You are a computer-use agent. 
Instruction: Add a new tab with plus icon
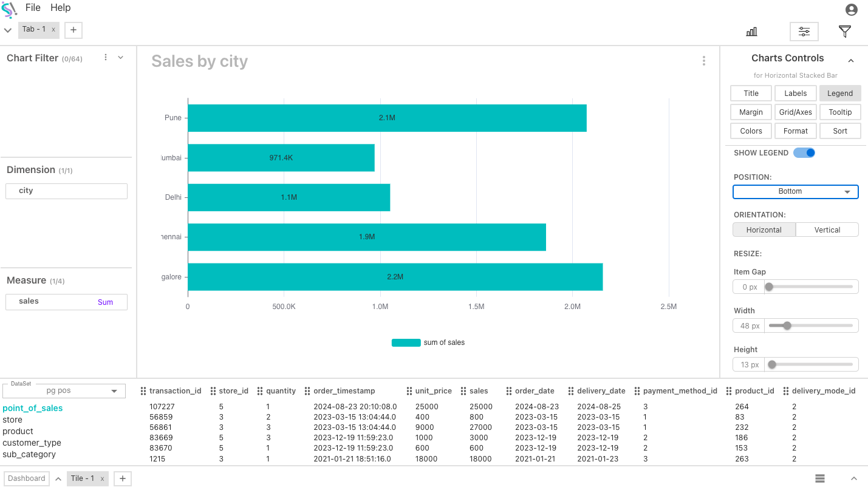pyautogui.click(x=73, y=30)
